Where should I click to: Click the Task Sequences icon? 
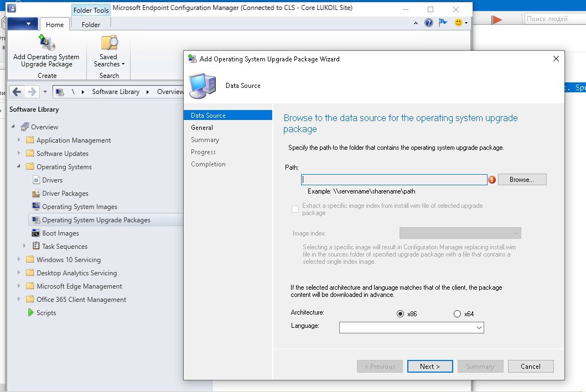coord(37,246)
